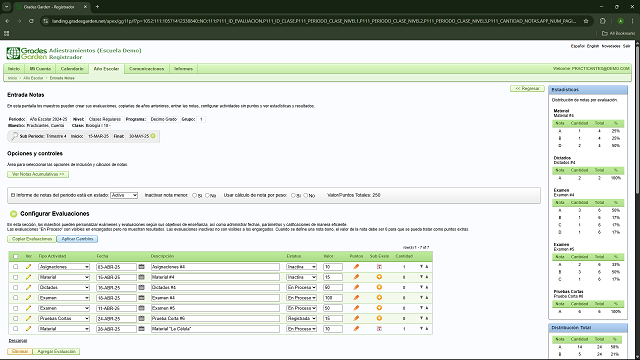Go to the Inicio tab

tap(14, 69)
